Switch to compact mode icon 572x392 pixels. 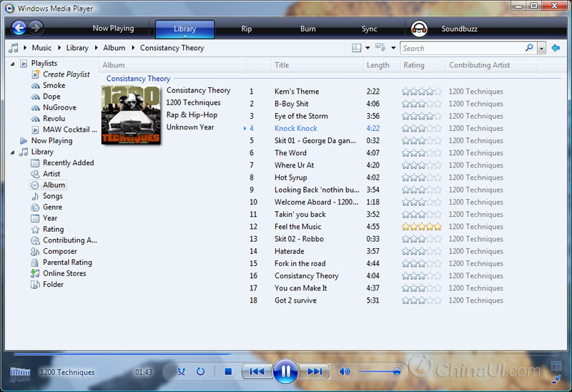(556, 379)
